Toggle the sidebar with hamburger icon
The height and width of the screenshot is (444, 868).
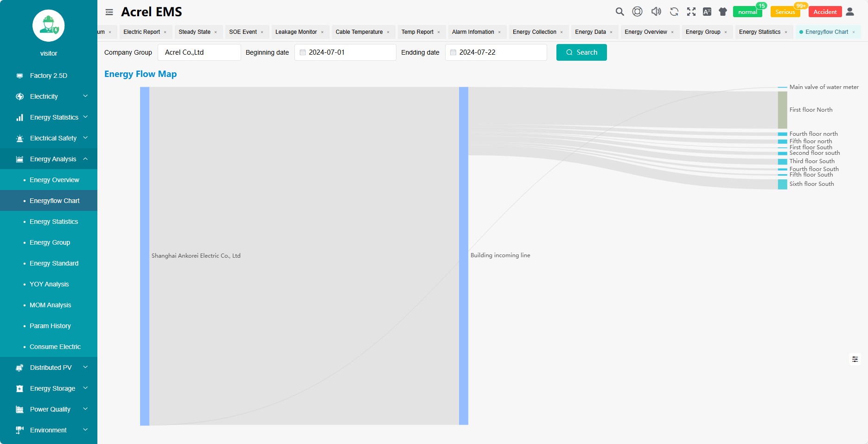[109, 12]
